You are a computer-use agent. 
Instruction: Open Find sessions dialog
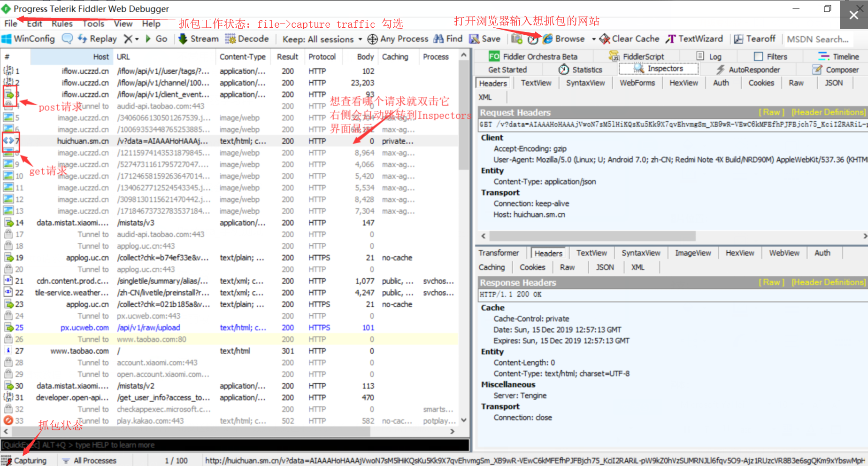448,39
